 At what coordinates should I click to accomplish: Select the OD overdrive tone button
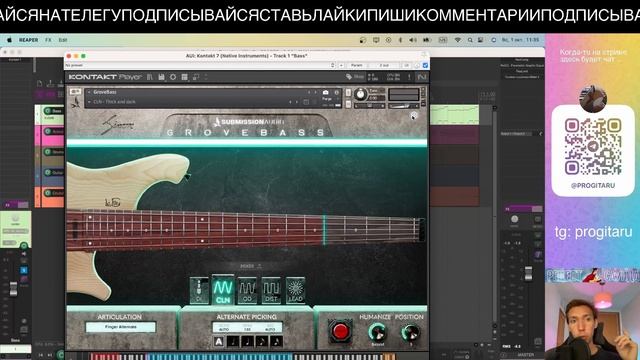click(247, 290)
